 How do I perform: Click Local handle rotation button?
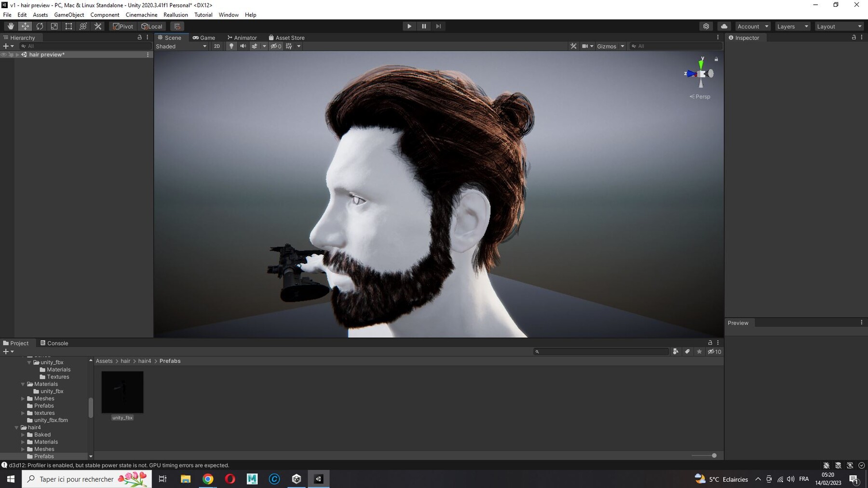pos(152,26)
